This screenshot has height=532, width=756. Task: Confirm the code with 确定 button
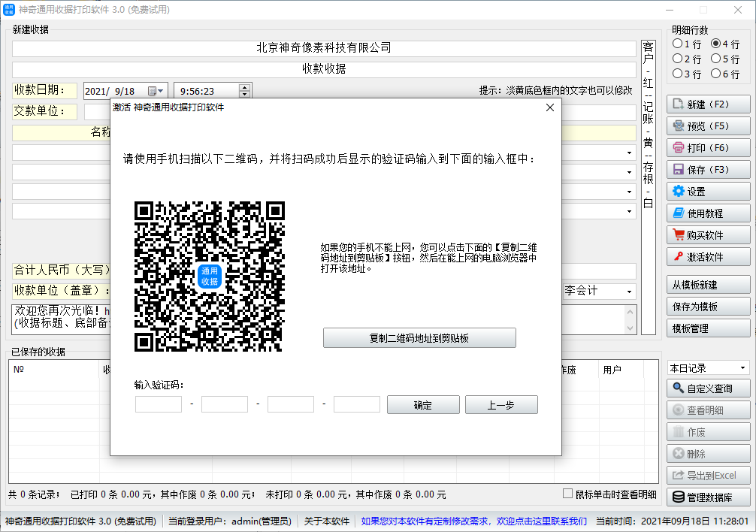[x=423, y=405]
